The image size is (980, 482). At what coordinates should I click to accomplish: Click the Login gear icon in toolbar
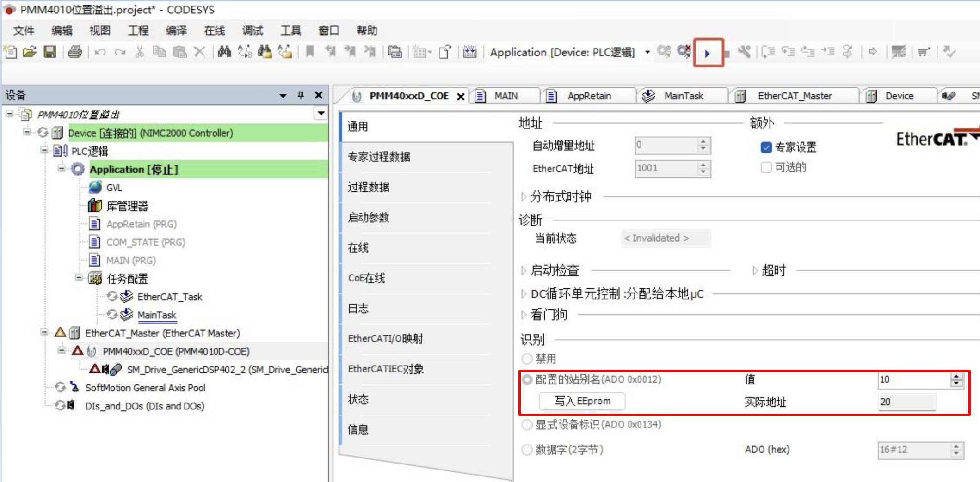click(x=664, y=52)
